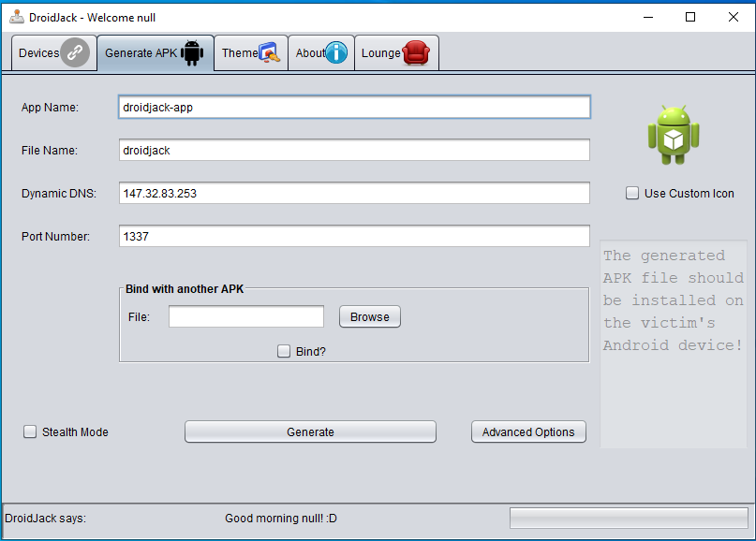Viewport: 756px width, 541px height.
Task: Click the 'Good morning null! :D' message
Action: click(281, 519)
